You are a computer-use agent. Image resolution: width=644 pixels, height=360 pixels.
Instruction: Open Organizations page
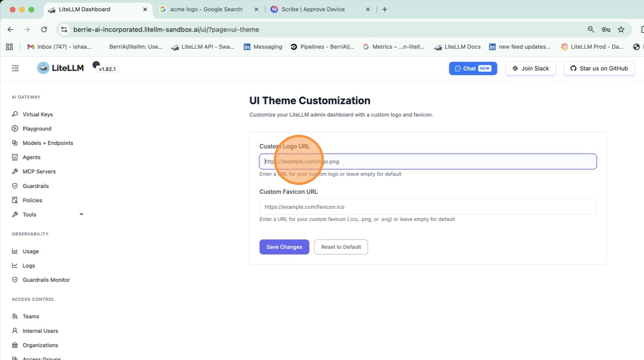click(40, 345)
